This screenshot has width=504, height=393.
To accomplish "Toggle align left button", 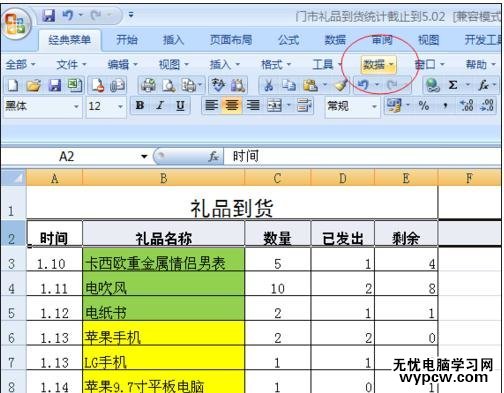I will pyautogui.click(x=211, y=106).
